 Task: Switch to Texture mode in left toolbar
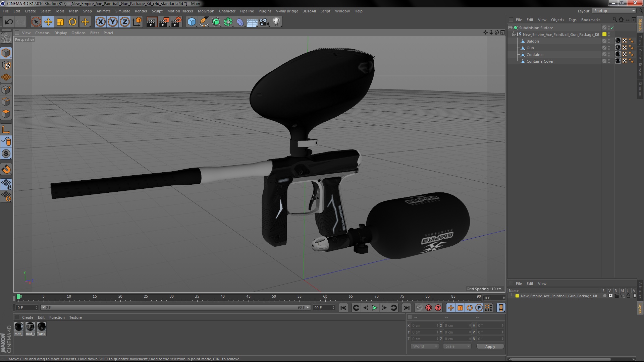6,65
